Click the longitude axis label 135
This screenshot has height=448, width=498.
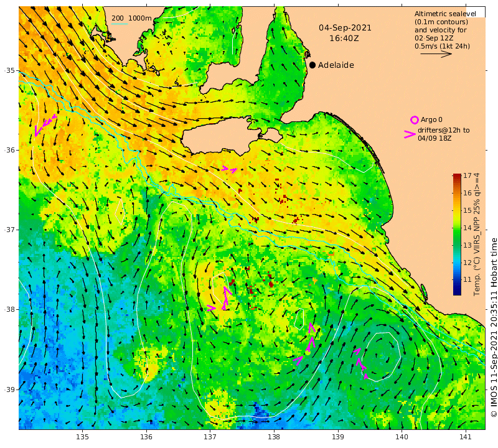pyautogui.click(x=83, y=437)
